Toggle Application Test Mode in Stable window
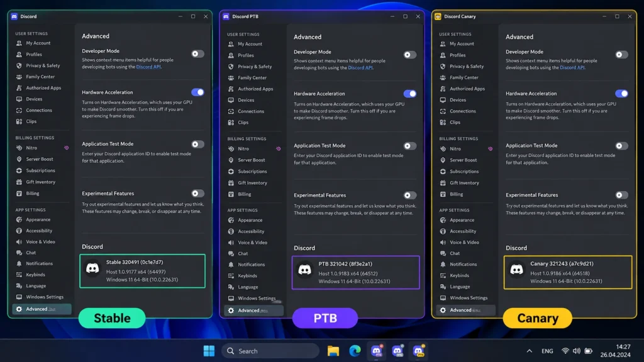Viewport: 644px width, 362px height. point(197,144)
